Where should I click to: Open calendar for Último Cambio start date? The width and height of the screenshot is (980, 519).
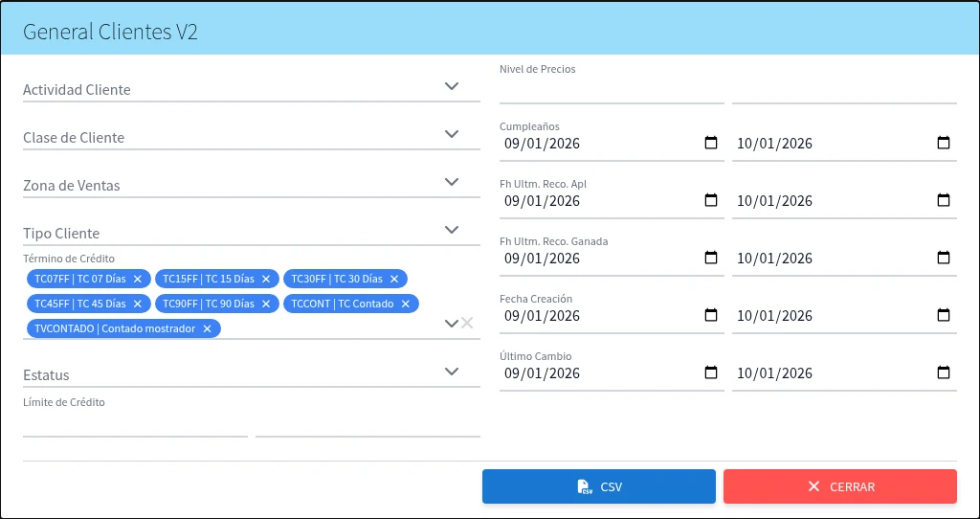click(711, 372)
